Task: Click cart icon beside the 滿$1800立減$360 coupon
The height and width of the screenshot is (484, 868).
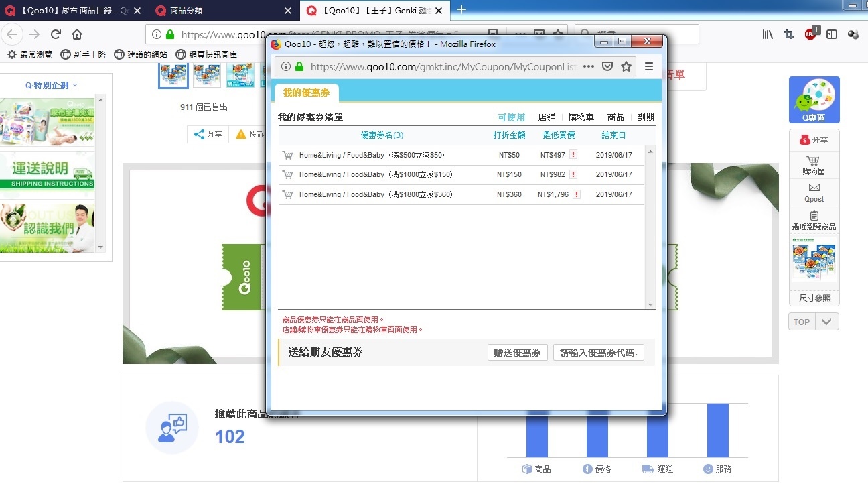Action: (287, 194)
